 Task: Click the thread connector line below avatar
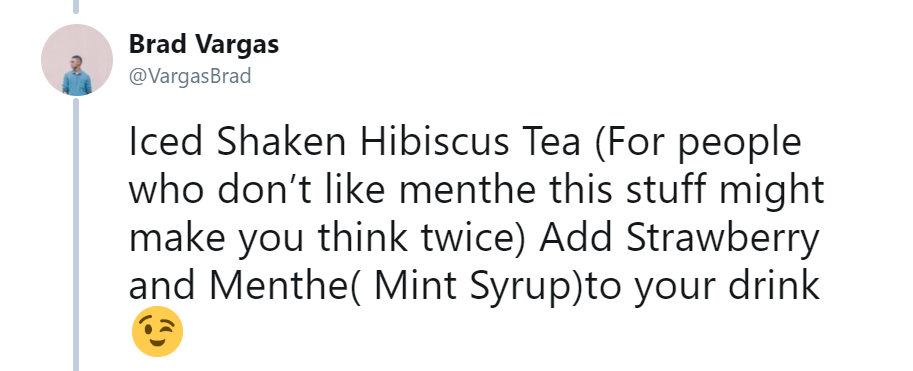[76, 234]
